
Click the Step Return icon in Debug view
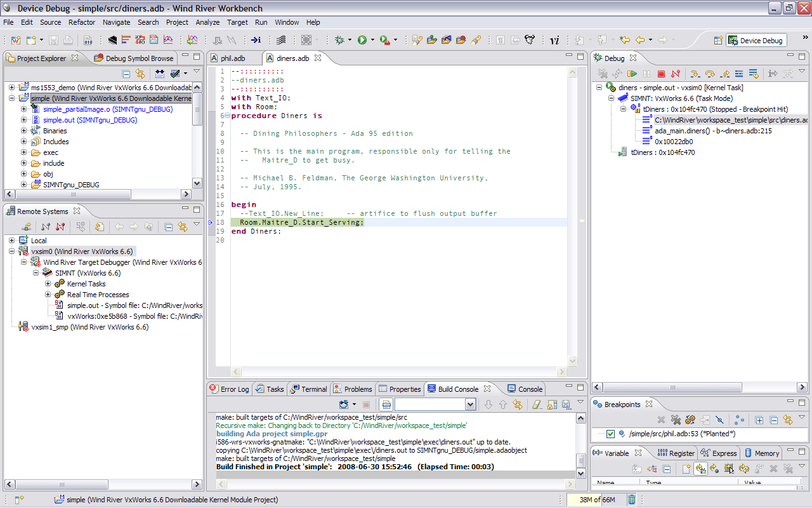pos(724,74)
